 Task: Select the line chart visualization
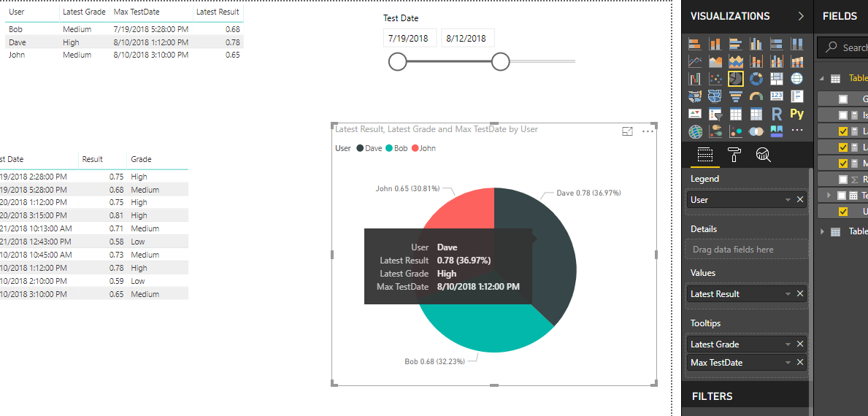pyautogui.click(x=695, y=61)
